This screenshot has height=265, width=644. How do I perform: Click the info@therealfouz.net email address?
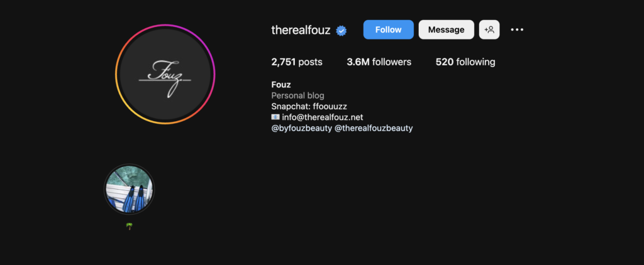point(323,117)
